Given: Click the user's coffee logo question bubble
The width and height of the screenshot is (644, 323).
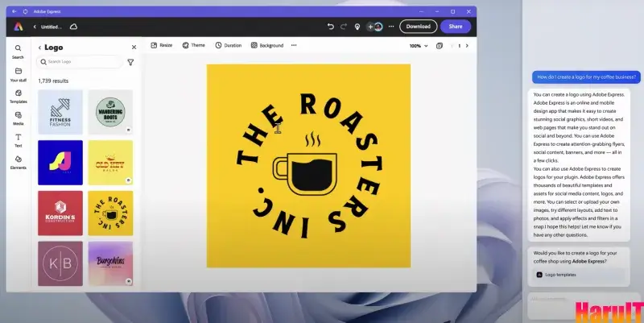Looking at the screenshot, I should tap(586, 77).
